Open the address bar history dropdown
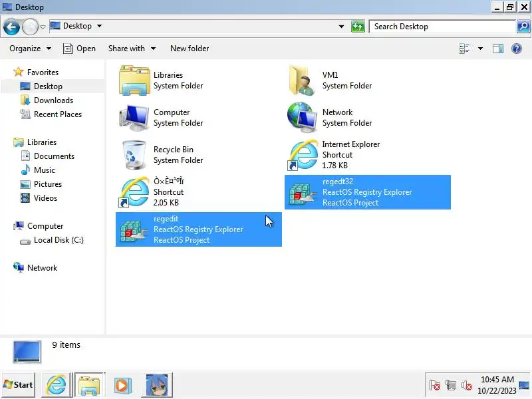The image size is (532, 399). (x=341, y=27)
